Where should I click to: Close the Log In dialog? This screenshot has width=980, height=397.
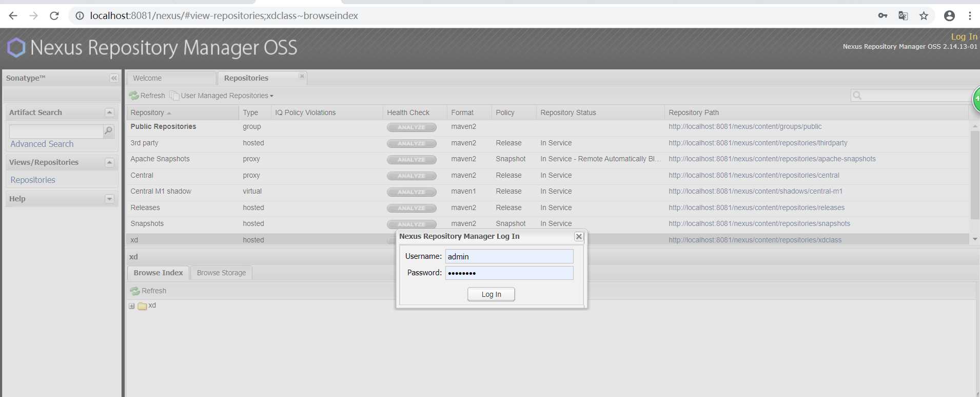click(579, 237)
